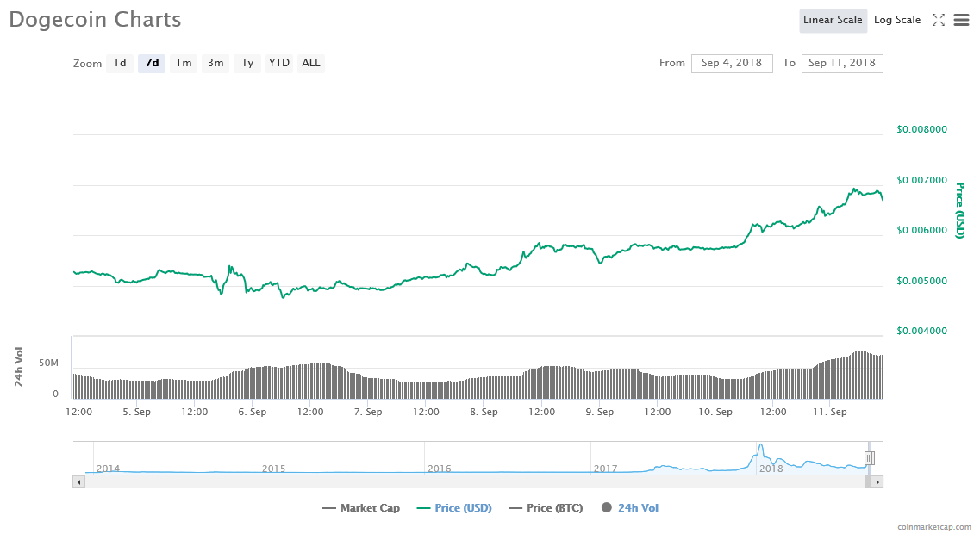The image size is (980, 534).
Task: Click the $0.004000 price axis label
Action: coord(922,331)
